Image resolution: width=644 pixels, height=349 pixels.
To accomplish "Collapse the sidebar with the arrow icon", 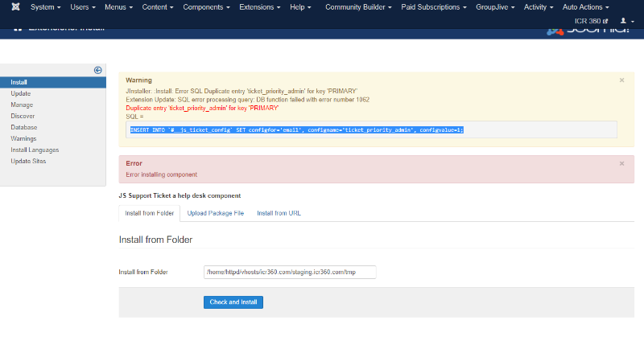I will (97, 70).
